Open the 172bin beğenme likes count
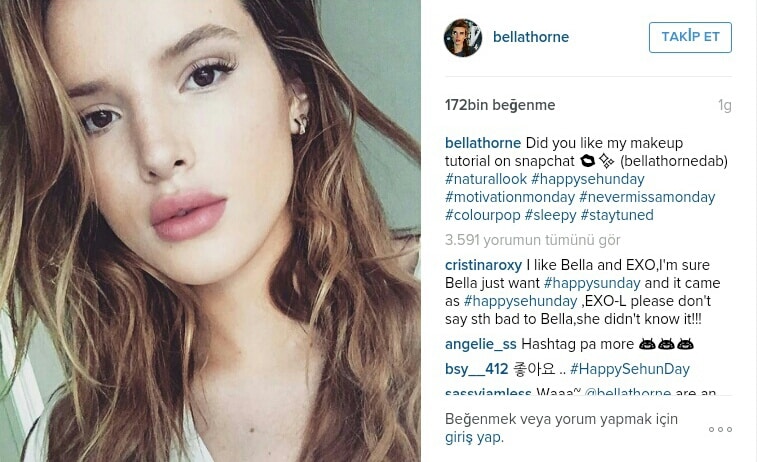This screenshot has height=462, width=757. click(500, 105)
